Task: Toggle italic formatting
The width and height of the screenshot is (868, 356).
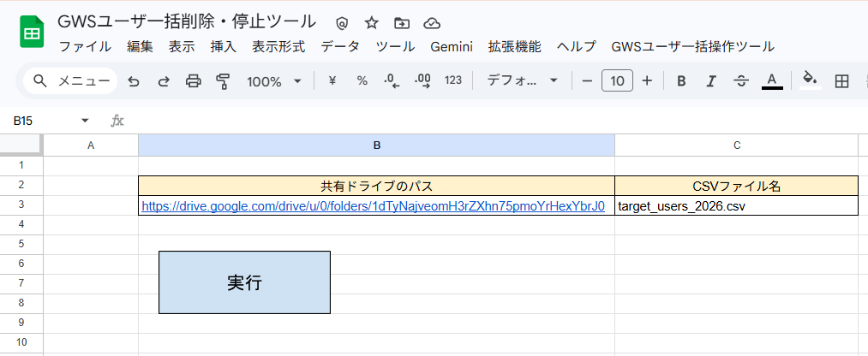Action: [711, 82]
